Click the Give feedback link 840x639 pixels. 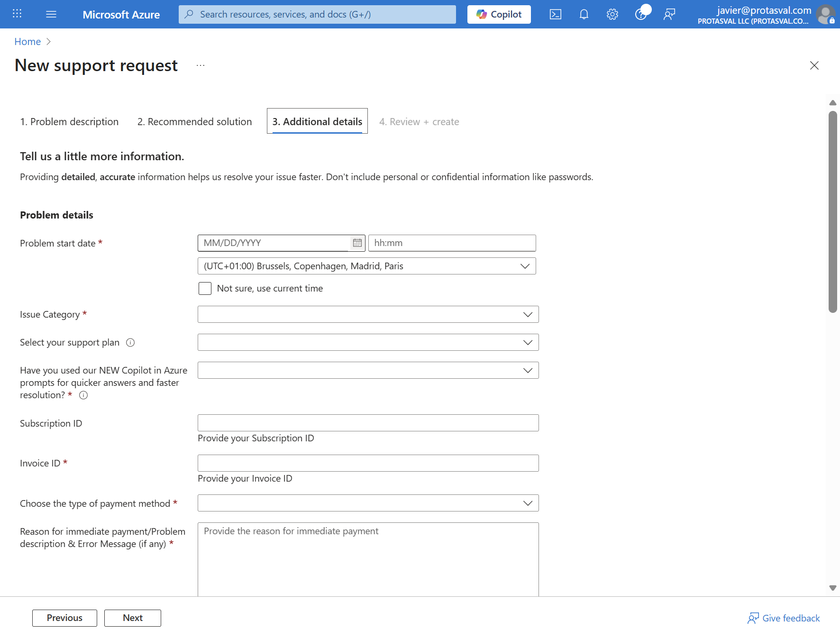[784, 618]
